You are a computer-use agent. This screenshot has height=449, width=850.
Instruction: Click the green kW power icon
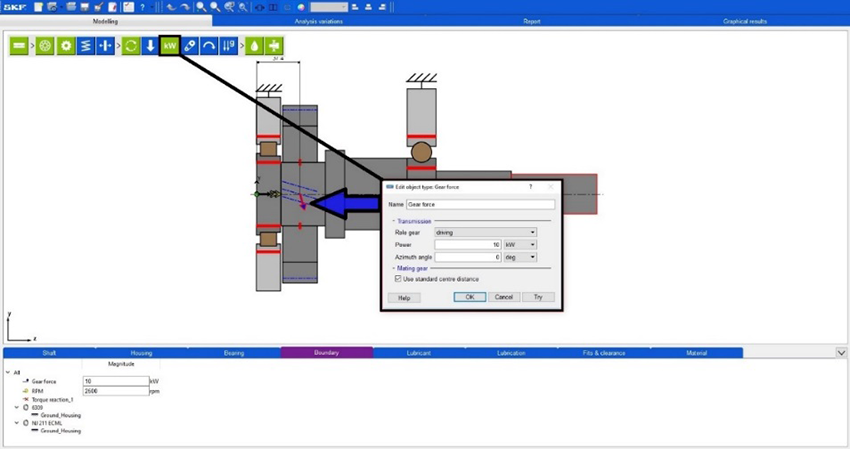(170, 46)
